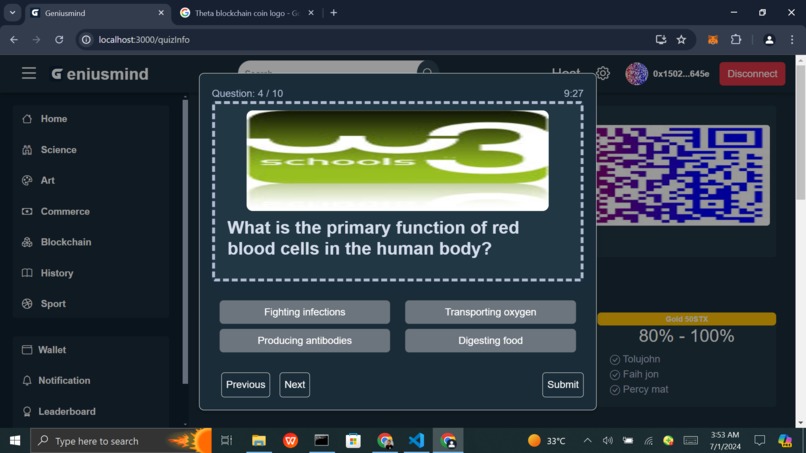Screen dimensions: 806x453
Task: Click the Blockchain sidebar icon
Action: (x=27, y=242)
